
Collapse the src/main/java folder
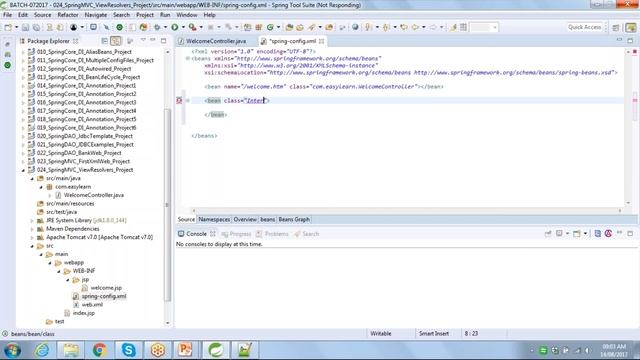(32, 179)
